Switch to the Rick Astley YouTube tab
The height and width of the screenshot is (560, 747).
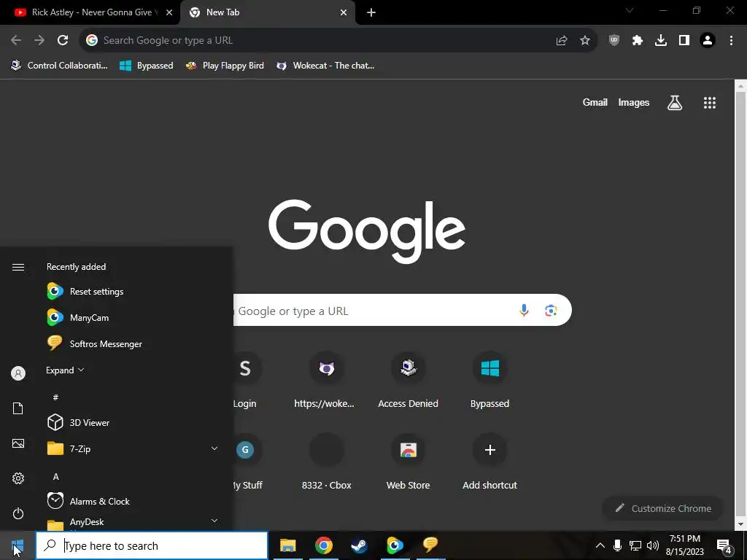(90, 12)
